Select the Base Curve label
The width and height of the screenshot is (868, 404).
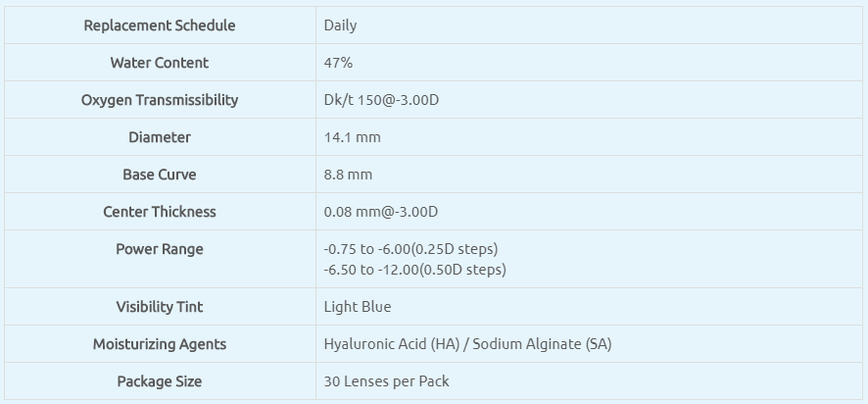(x=160, y=175)
